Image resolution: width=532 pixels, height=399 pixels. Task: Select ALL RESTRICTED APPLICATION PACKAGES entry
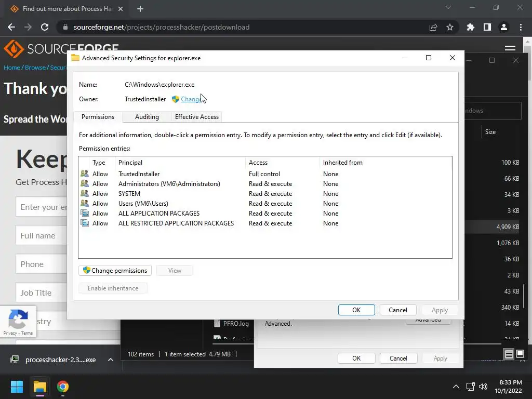click(x=264, y=223)
